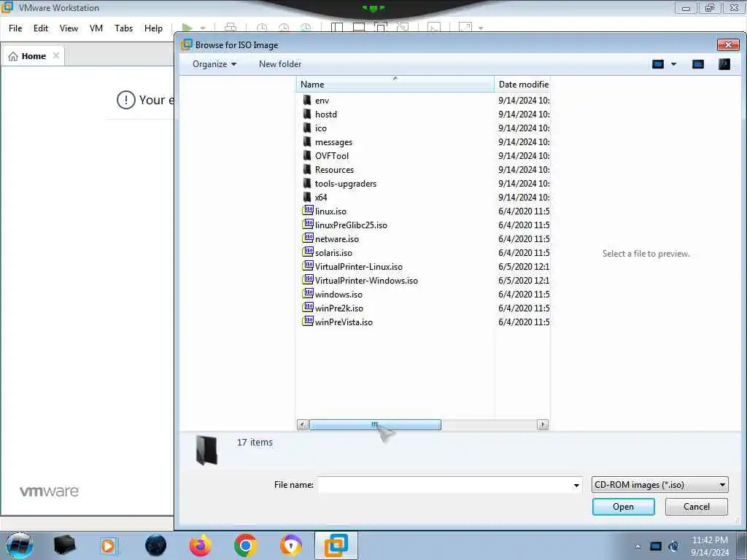Screen dimensions: 747x560
Task: Click the Cancel button
Action: pos(697,507)
